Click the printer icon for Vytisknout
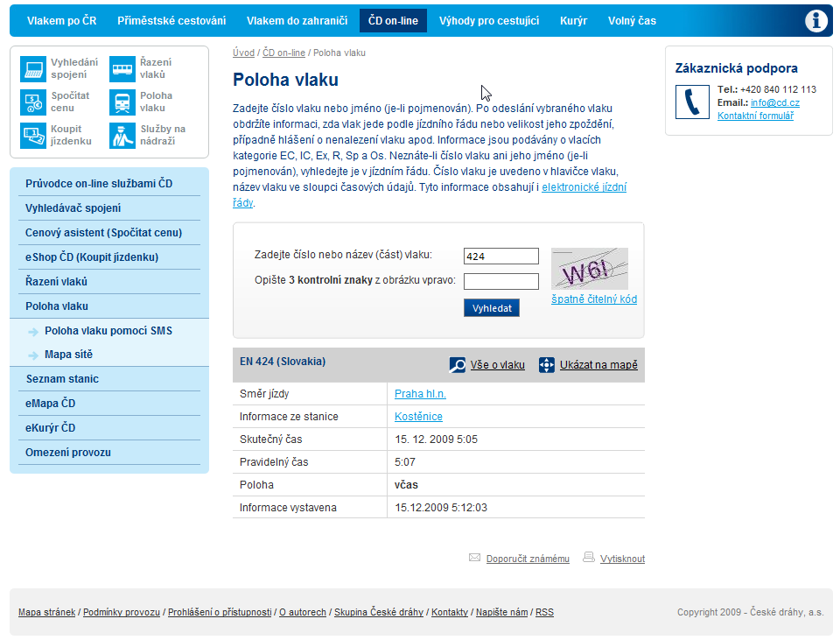The height and width of the screenshot is (640, 840). tap(589, 558)
